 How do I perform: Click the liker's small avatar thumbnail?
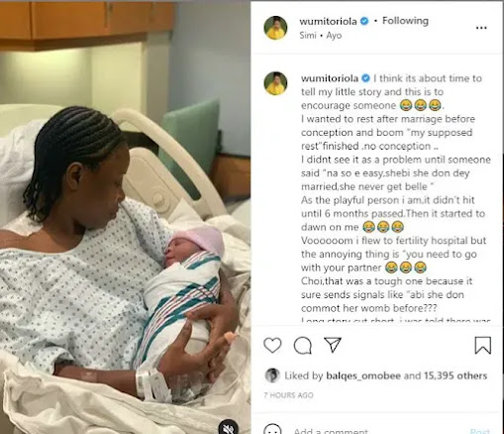[272, 376]
